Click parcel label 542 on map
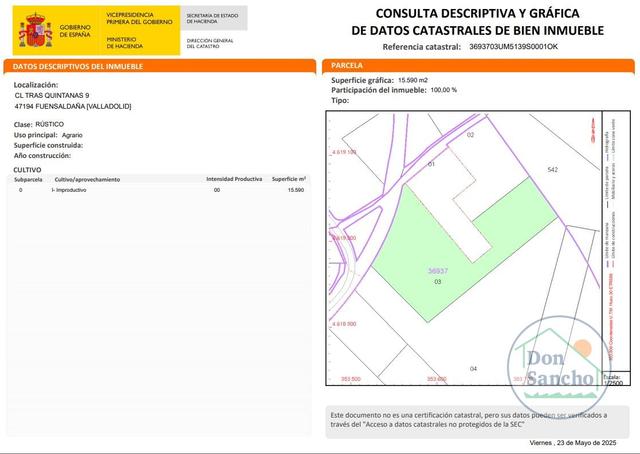640x454 pixels. (552, 169)
